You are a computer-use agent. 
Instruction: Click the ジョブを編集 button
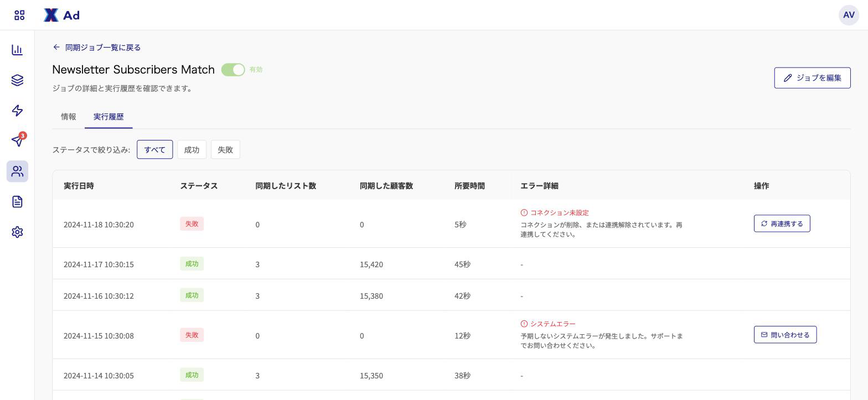812,78
